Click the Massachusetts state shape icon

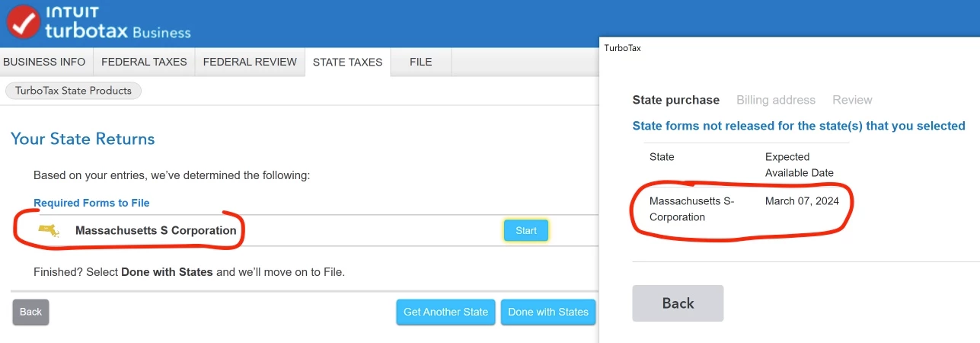(x=50, y=230)
